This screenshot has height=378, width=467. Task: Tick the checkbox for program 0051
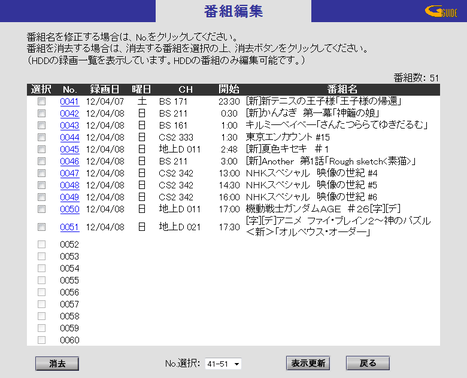pos(41,227)
